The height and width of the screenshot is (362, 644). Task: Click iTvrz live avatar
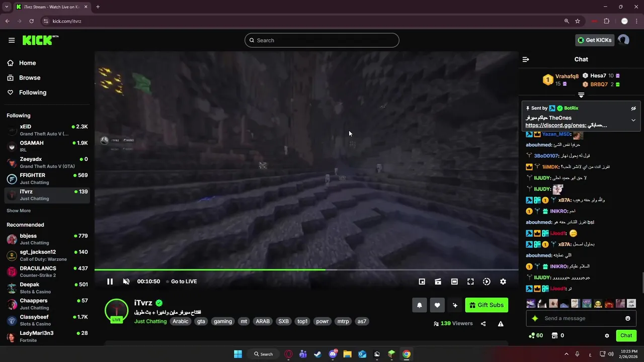click(116, 310)
